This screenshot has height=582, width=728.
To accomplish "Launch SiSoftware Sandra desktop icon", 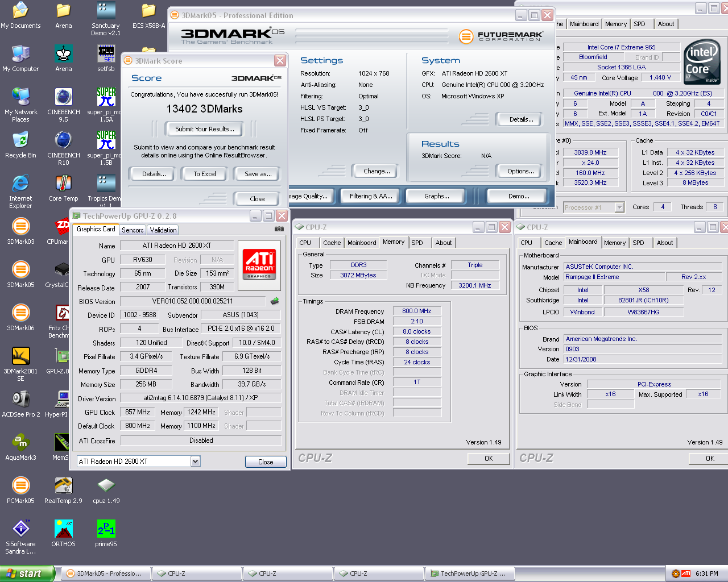I will 20,537.
